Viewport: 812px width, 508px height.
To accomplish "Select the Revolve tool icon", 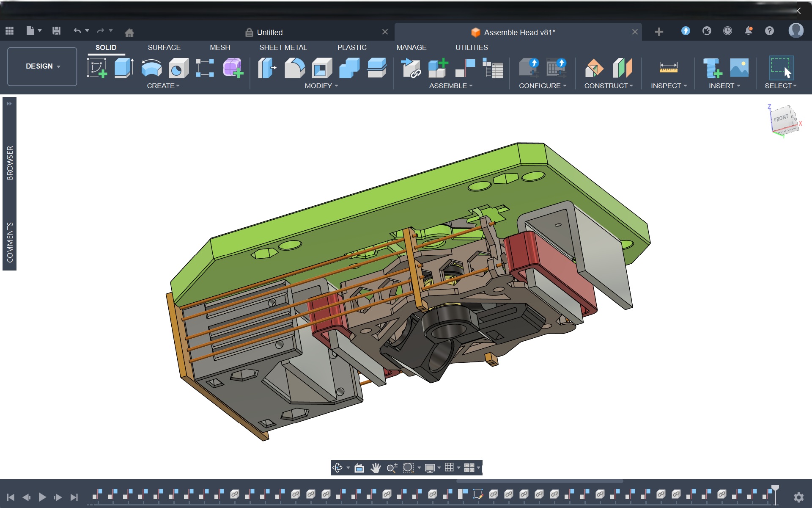I will point(151,68).
